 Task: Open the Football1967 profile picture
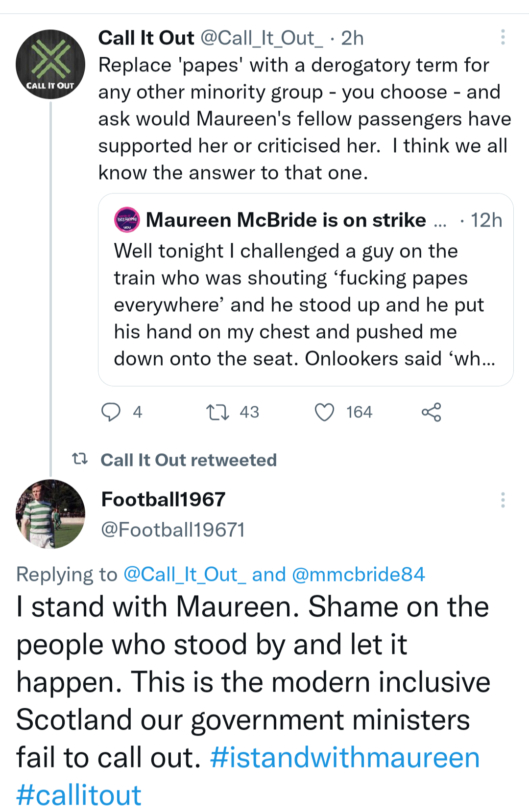[x=50, y=514]
